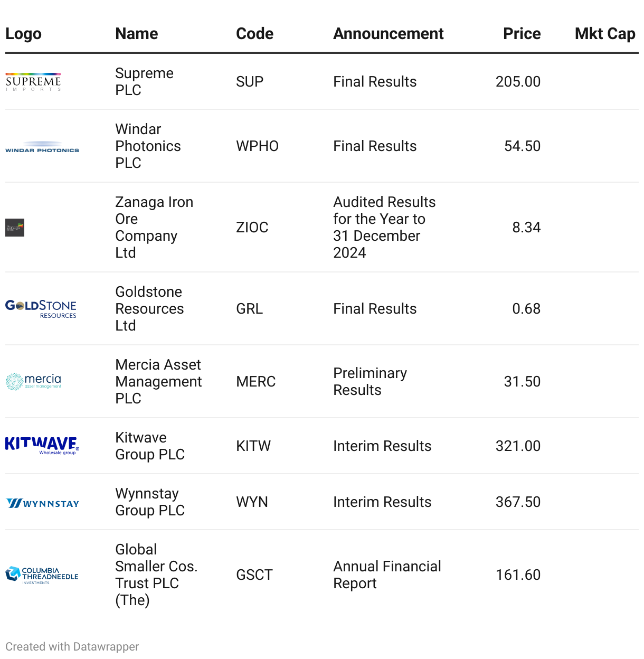The image size is (644, 659).
Task: Click the Supreme Imports logo
Action: (x=33, y=82)
